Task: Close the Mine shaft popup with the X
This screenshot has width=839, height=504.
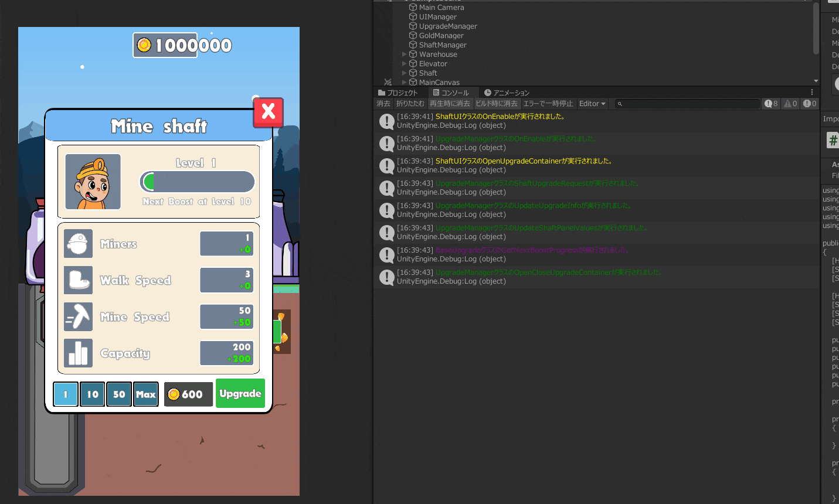Action: tap(269, 112)
